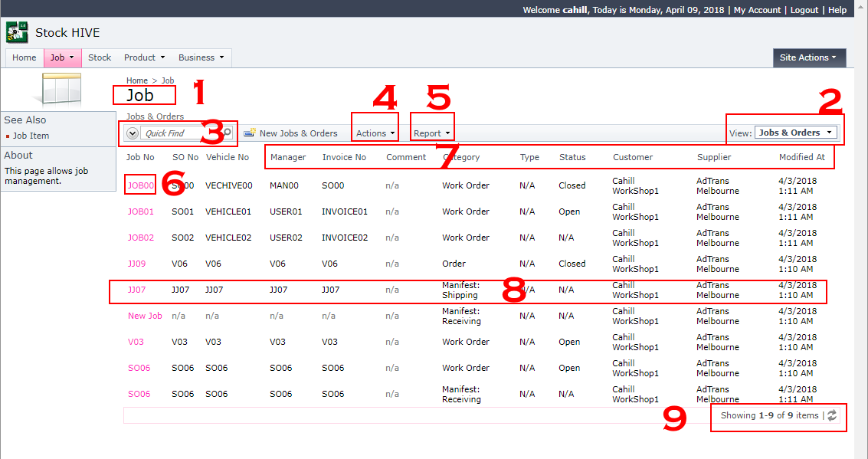This screenshot has width=868, height=459.
Task: Click USER02 manager cell
Action: tap(287, 238)
